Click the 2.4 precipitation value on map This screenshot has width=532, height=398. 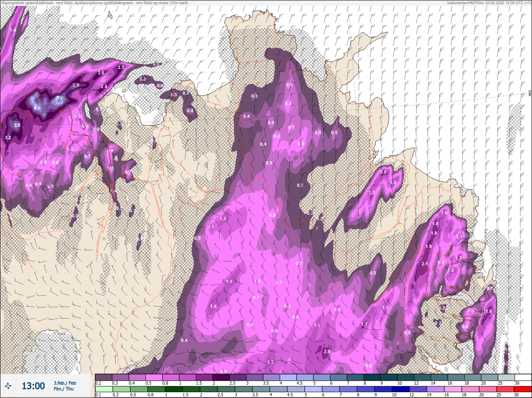tap(104, 86)
